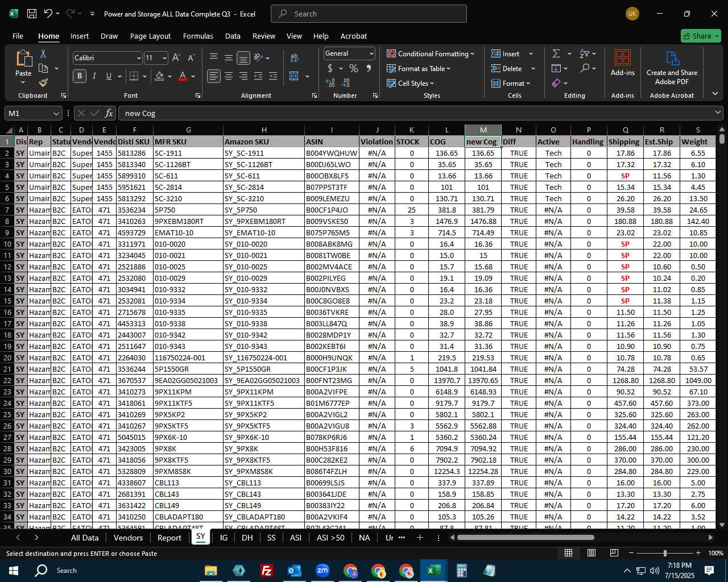Switch to the Insert ribbon tab
This screenshot has height=582, width=728.
(x=80, y=36)
